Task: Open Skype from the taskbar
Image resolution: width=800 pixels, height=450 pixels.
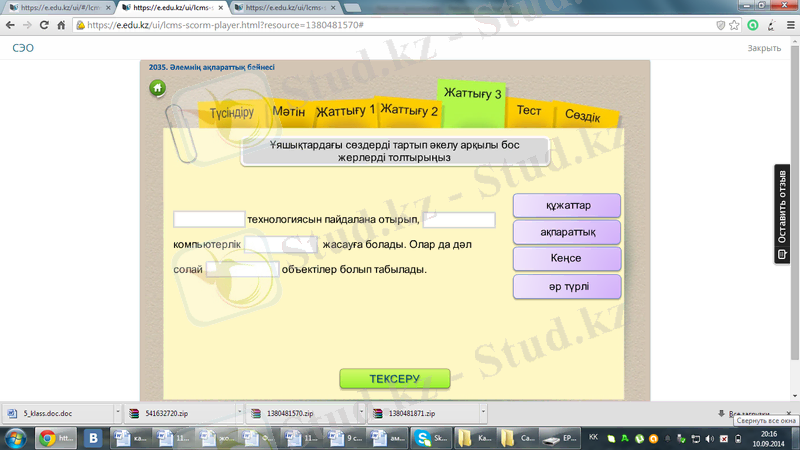Action: [x=437, y=438]
